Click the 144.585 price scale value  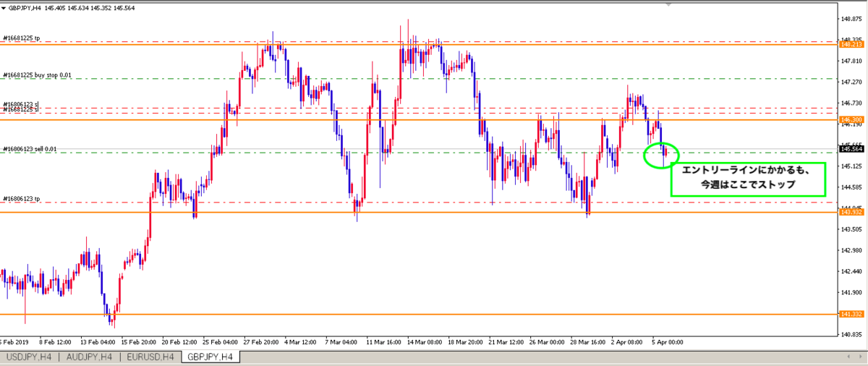click(x=851, y=187)
